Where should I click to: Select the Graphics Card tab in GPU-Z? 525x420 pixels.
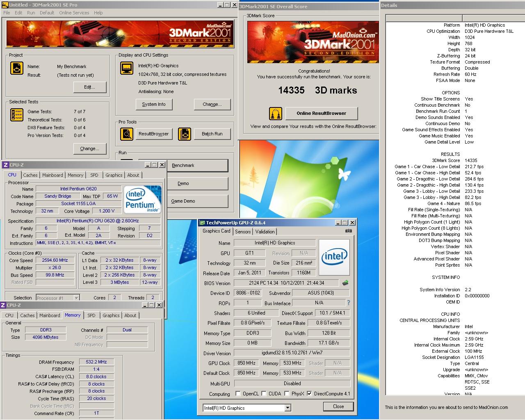217,231
